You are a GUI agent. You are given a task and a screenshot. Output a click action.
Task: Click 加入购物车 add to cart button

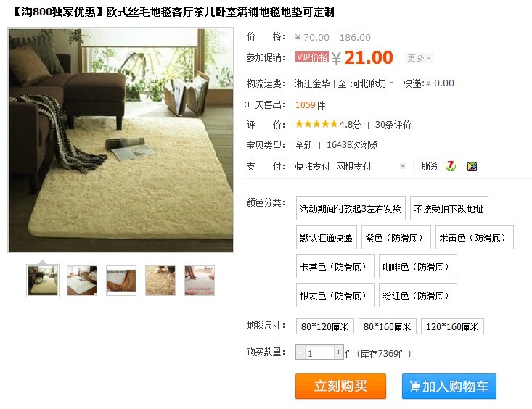[x=449, y=387]
